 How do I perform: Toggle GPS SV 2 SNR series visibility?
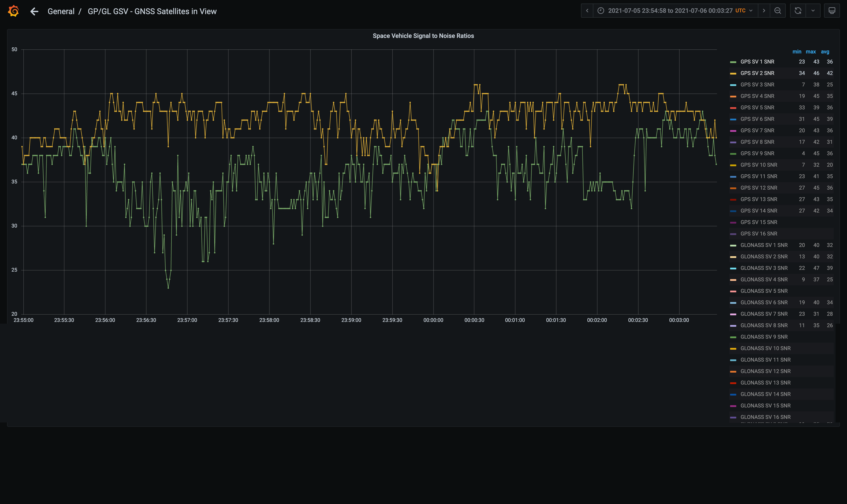tap(757, 73)
